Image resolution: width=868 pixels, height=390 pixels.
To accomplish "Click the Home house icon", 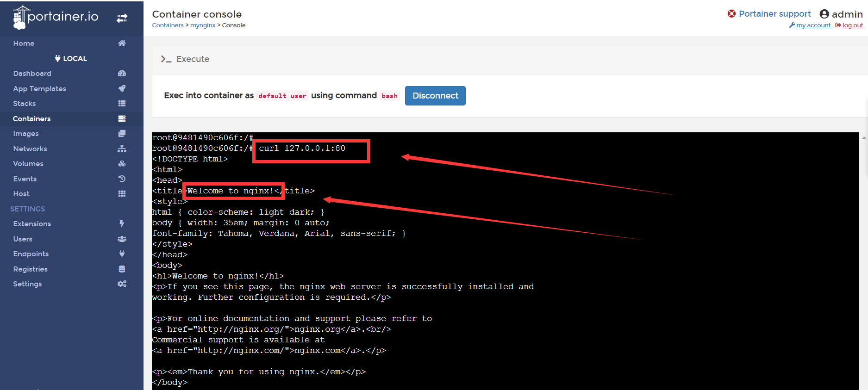I will click(122, 43).
